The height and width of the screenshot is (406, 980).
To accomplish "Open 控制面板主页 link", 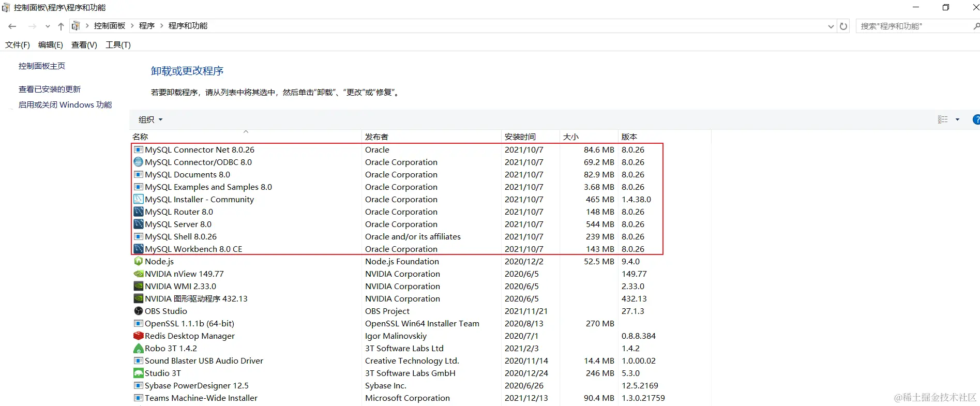I will tap(42, 66).
